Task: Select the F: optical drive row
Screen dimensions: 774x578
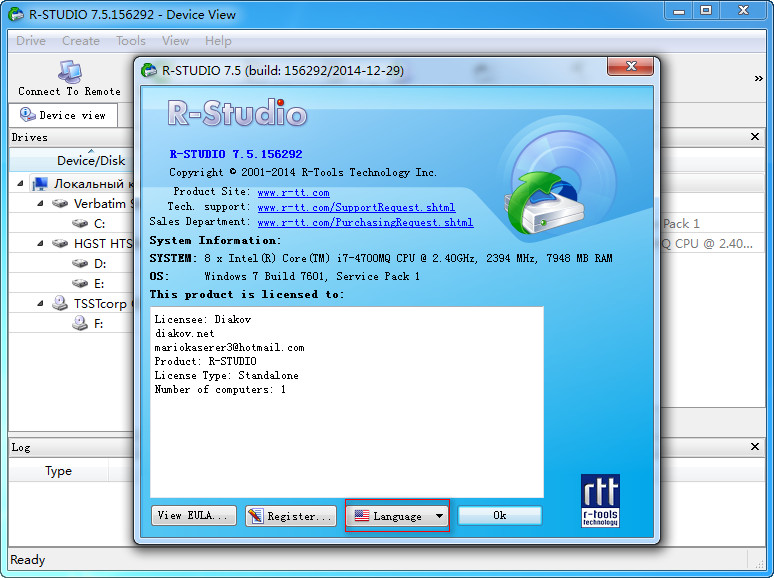Action: [x=72, y=323]
